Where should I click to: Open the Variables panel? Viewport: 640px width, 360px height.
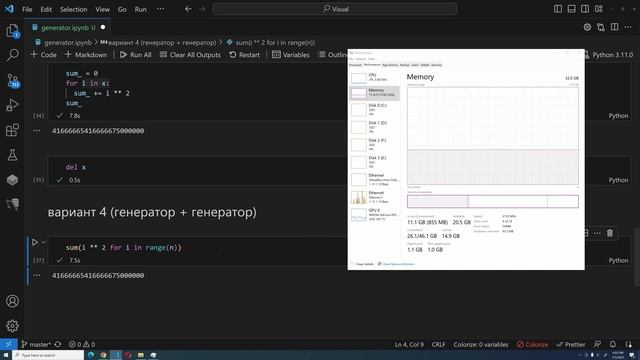coord(291,55)
